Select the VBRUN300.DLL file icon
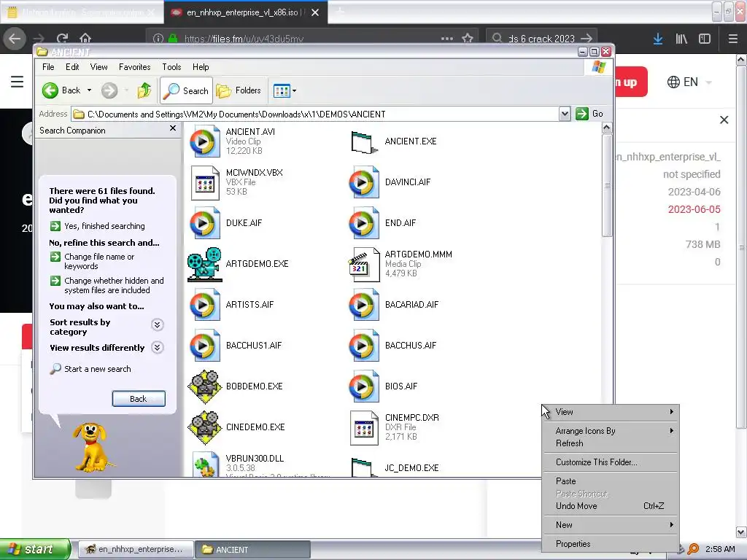747x560 pixels. pyautogui.click(x=205, y=464)
